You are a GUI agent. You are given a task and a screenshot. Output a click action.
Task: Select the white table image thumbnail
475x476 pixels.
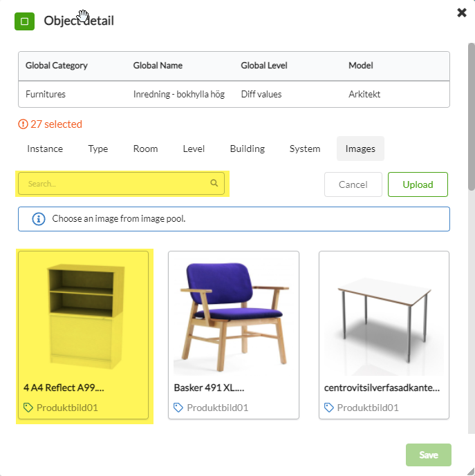click(x=384, y=316)
